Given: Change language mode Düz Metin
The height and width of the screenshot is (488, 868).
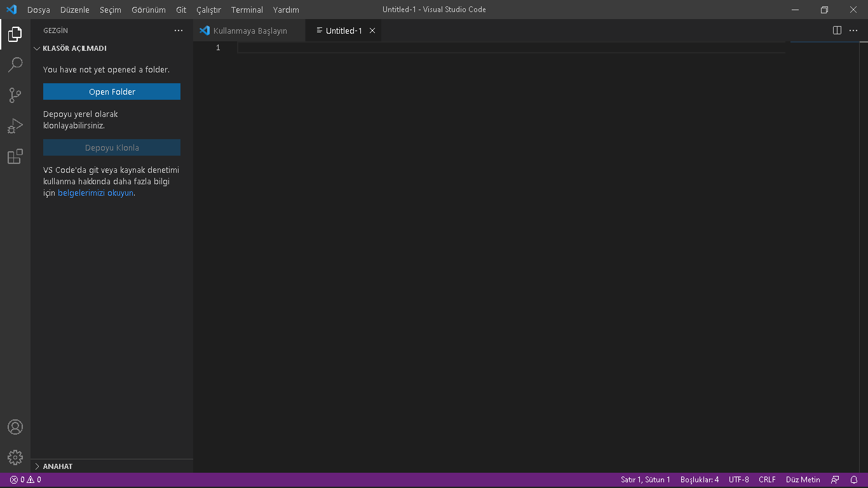Looking at the screenshot, I should pyautogui.click(x=803, y=480).
